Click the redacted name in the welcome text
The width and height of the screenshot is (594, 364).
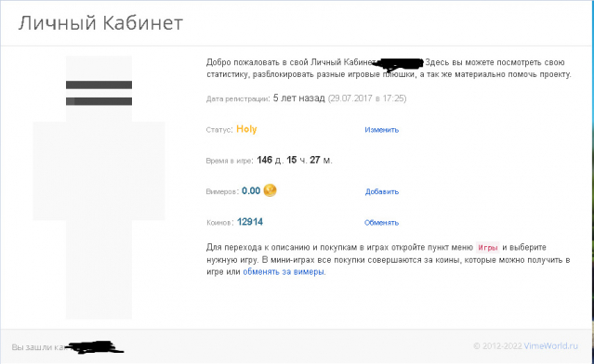pos(400,65)
